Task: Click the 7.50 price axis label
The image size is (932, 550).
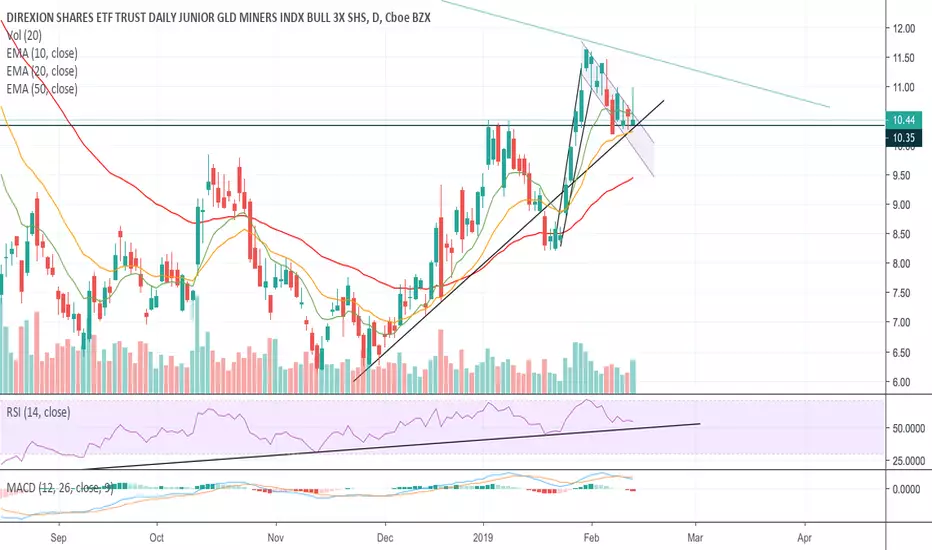Action: click(x=903, y=293)
